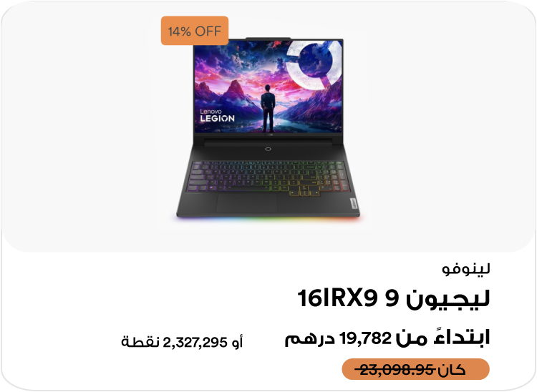Image resolution: width=537 pixels, height=392 pixels.
Task: Click the ابتداءً من 19,782 درهم price text
Action: coord(387,338)
